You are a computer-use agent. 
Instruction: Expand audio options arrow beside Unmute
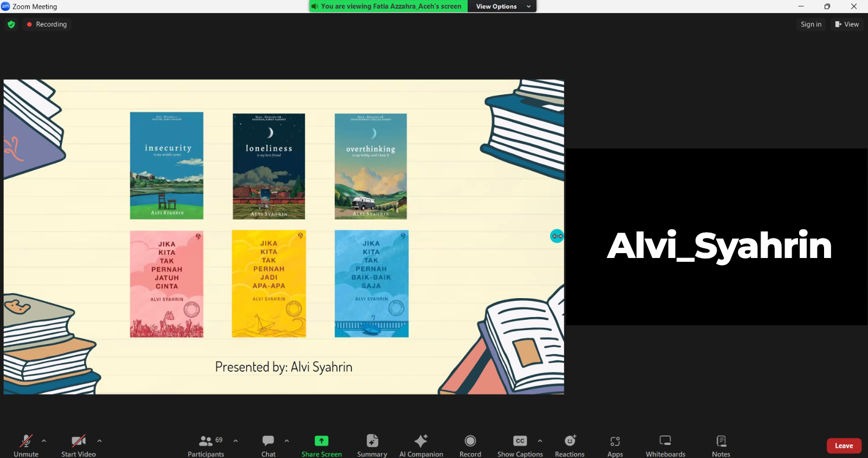point(44,441)
